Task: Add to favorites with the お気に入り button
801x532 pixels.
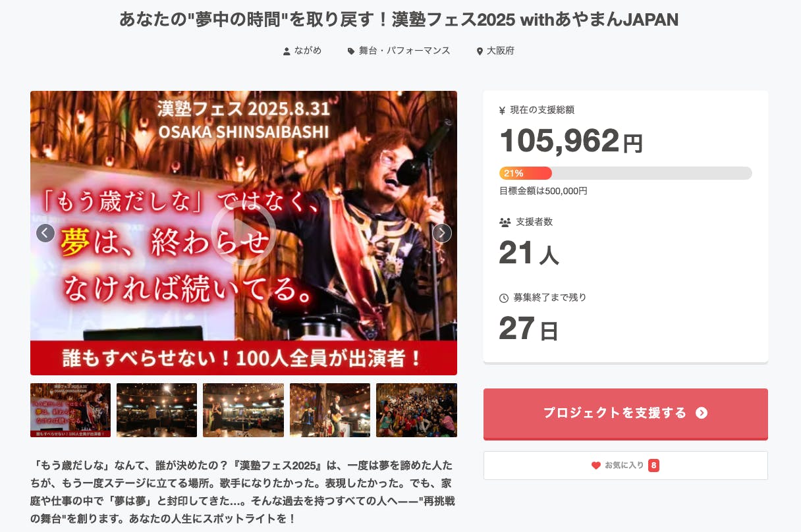Action: (626, 465)
